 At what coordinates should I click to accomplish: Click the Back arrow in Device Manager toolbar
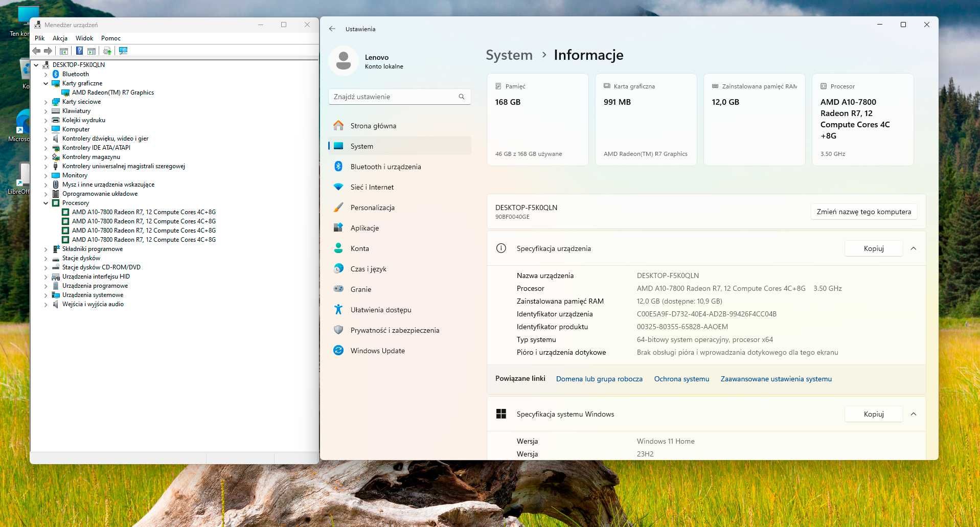[x=36, y=51]
